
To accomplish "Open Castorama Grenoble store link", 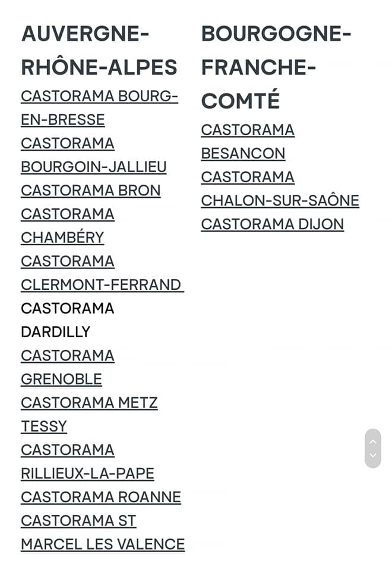I will click(x=68, y=367).
